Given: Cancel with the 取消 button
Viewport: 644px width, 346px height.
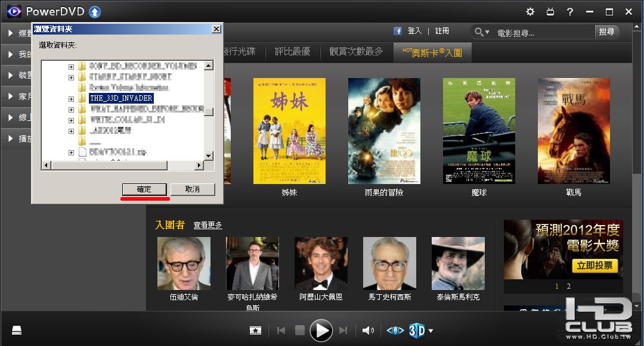Looking at the screenshot, I should (192, 189).
